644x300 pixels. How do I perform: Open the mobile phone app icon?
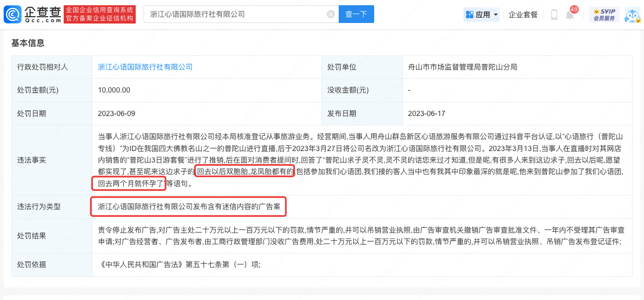(x=554, y=15)
